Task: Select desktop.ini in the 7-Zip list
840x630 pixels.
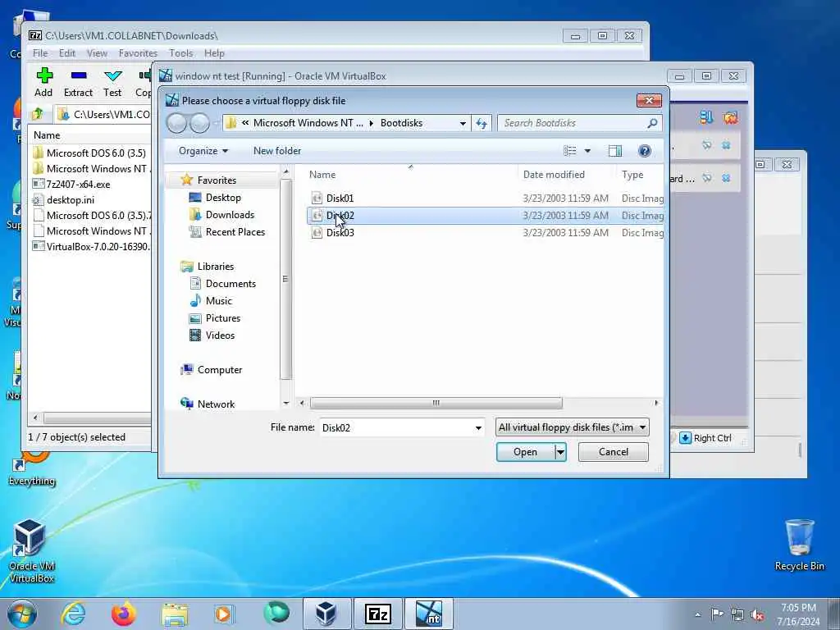Action: [x=71, y=200]
